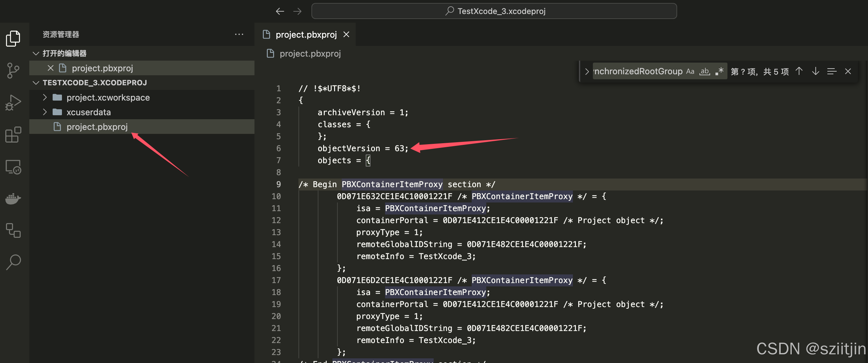Screen dimensions: 868x363
Task: Select the project.pbxproj editor tab
Action: coord(306,34)
